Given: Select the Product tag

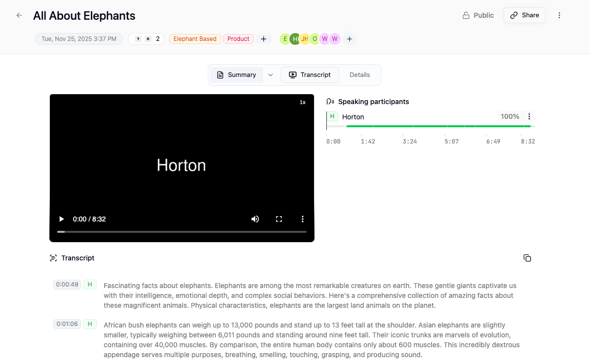Looking at the screenshot, I should click(238, 39).
